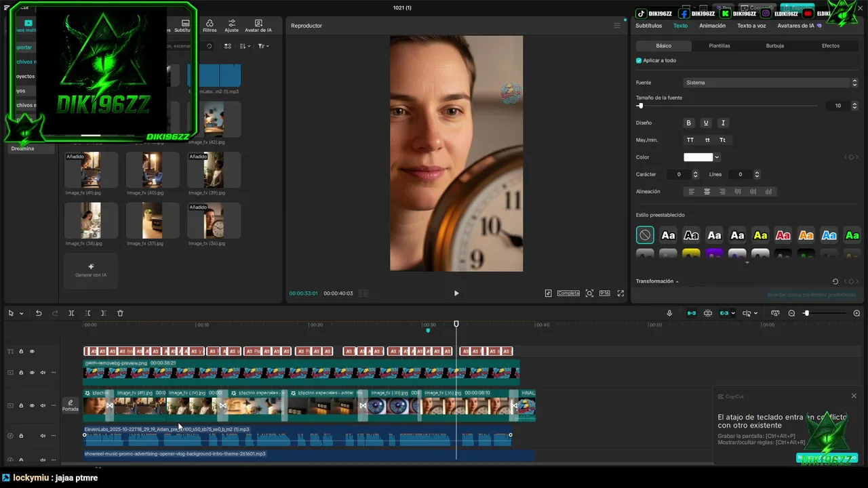Select the Efectos sub-tab
Image resolution: width=868 pixels, height=488 pixels.
click(831, 46)
